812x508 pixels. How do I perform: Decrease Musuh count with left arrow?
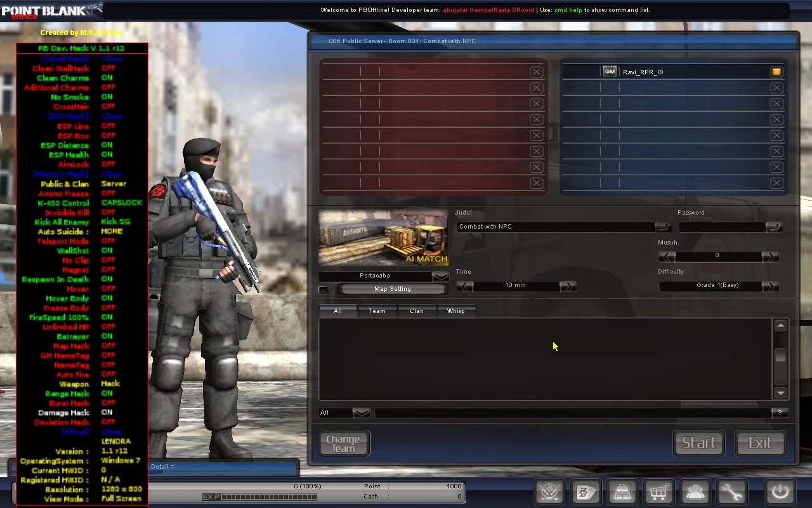667,257
